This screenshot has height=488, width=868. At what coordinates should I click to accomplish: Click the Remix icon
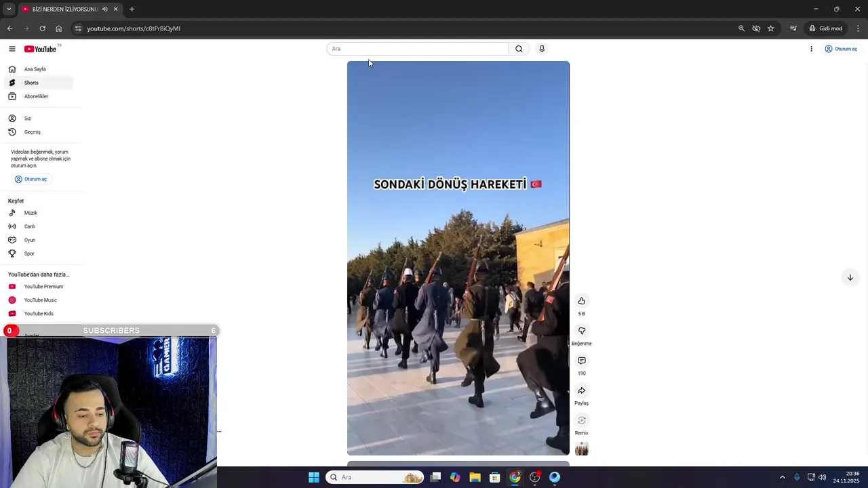pyautogui.click(x=582, y=420)
